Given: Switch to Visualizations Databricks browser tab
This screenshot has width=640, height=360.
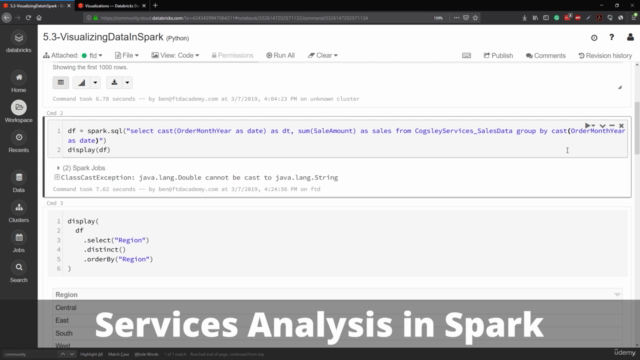Looking at the screenshot, I should (111, 6).
